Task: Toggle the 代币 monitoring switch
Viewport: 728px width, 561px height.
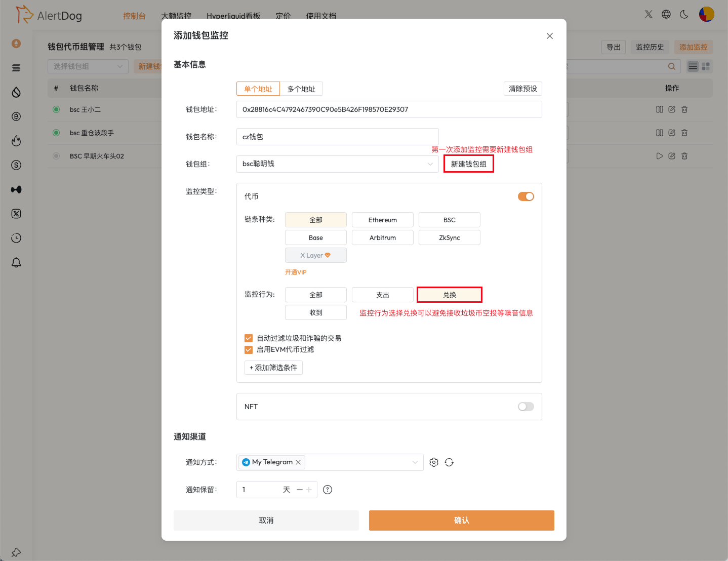Action: (526, 196)
